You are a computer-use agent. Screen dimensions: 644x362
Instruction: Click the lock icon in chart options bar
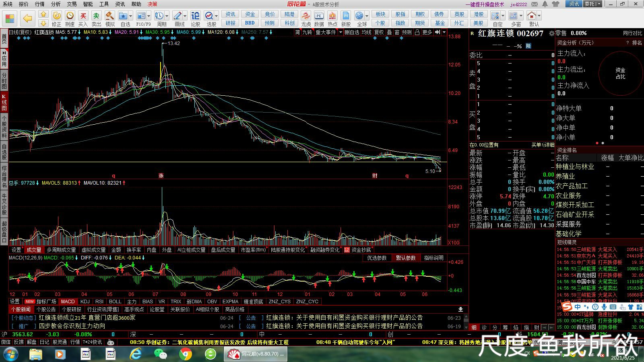point(417,32)
